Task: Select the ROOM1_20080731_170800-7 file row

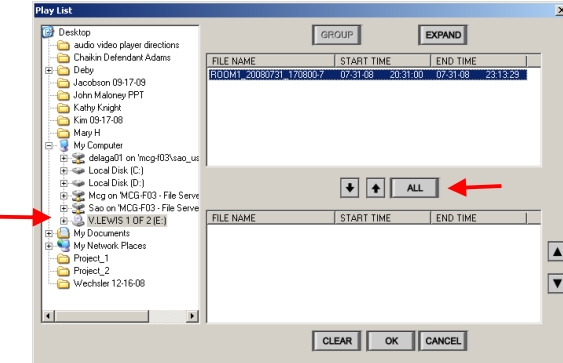Action: pos(368,75)
